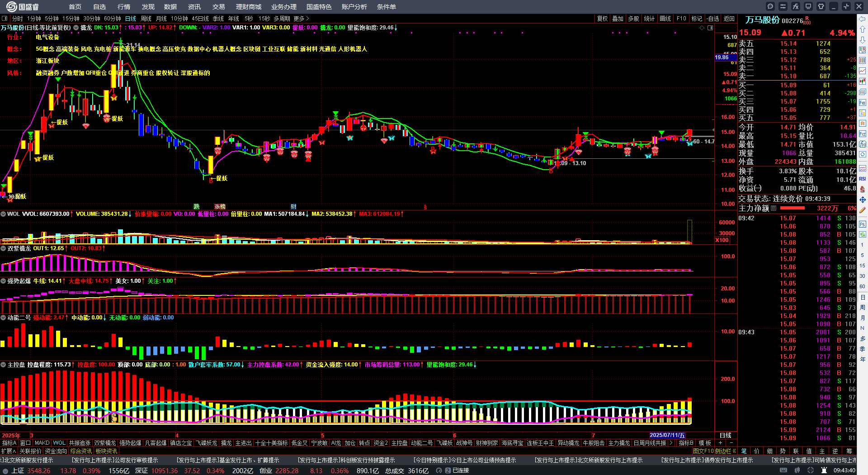
Task: Select the 筹 chip distribution tab
Action: coord(849,451)
